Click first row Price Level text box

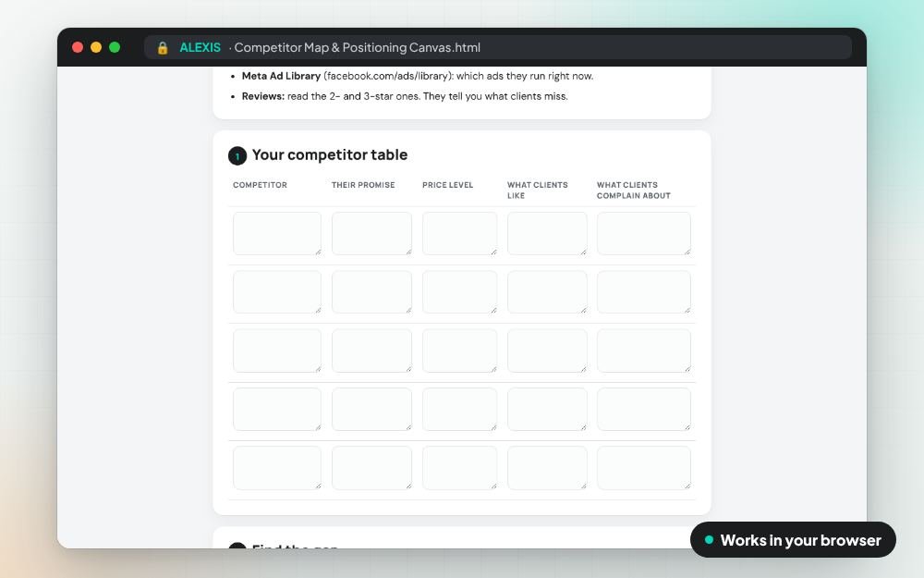[459, 234]
